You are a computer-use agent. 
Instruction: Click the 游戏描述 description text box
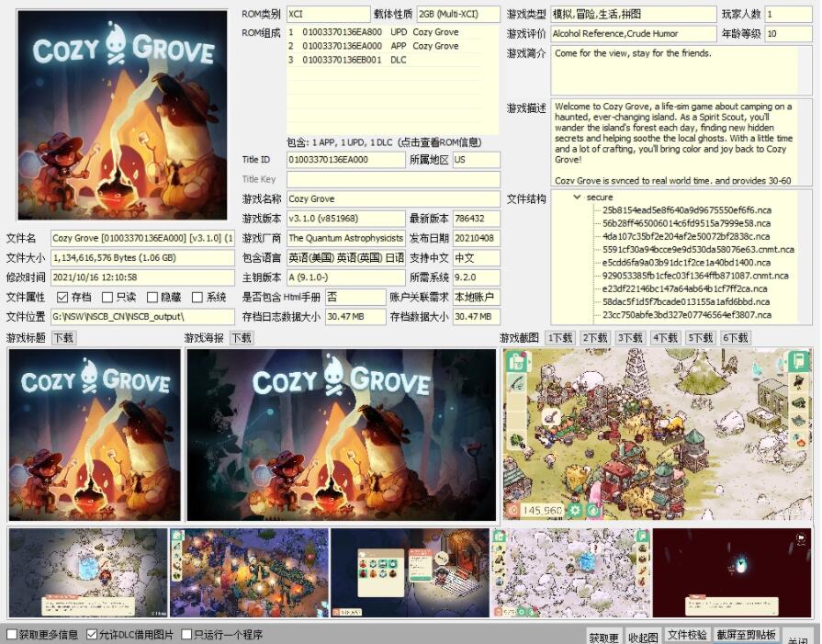coord(681,142)
